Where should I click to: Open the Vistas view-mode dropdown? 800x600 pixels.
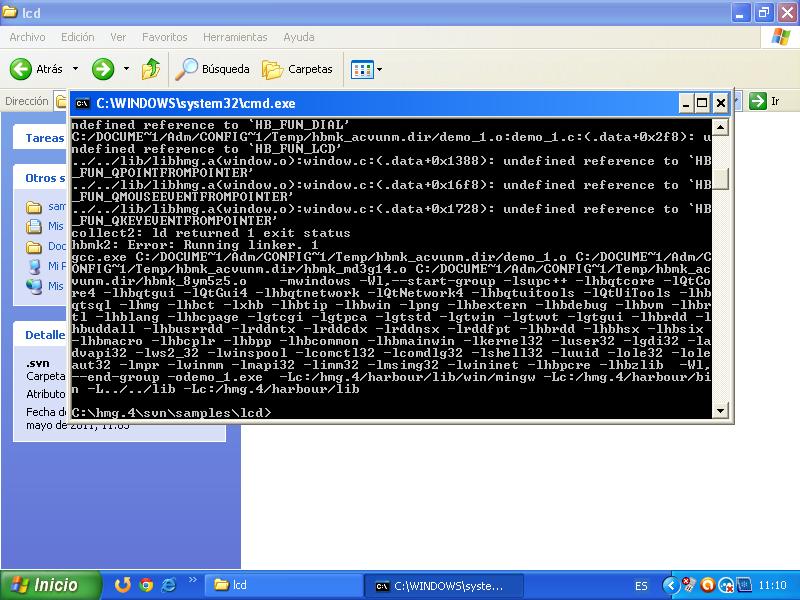click(366, 69)
